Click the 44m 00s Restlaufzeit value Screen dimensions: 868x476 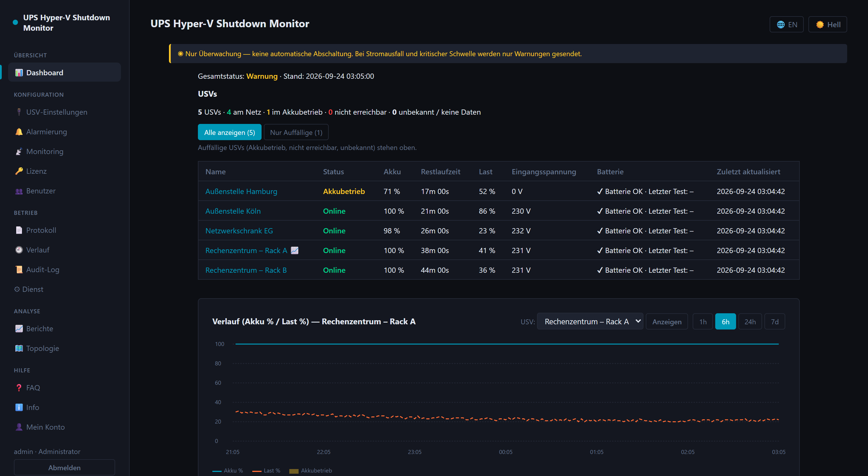coord(435,270)
